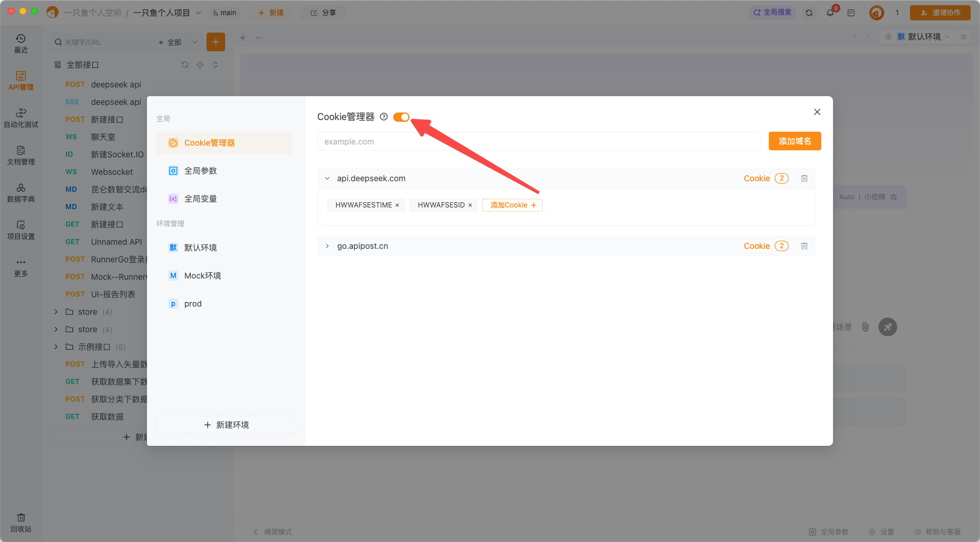Click the global refresh sync icon
The height and width of the screenshot is (542, 980).
click(x=809, y=13)
